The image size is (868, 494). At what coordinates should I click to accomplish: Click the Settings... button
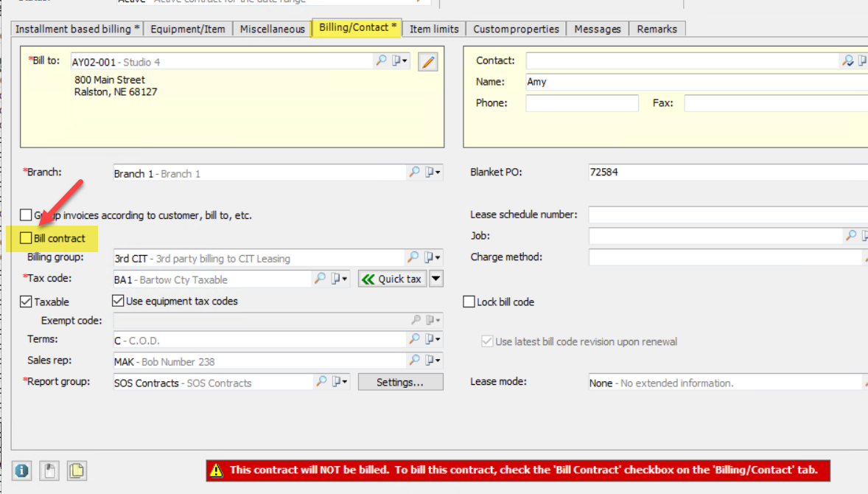pyautogui.click(x=400, y=382)
